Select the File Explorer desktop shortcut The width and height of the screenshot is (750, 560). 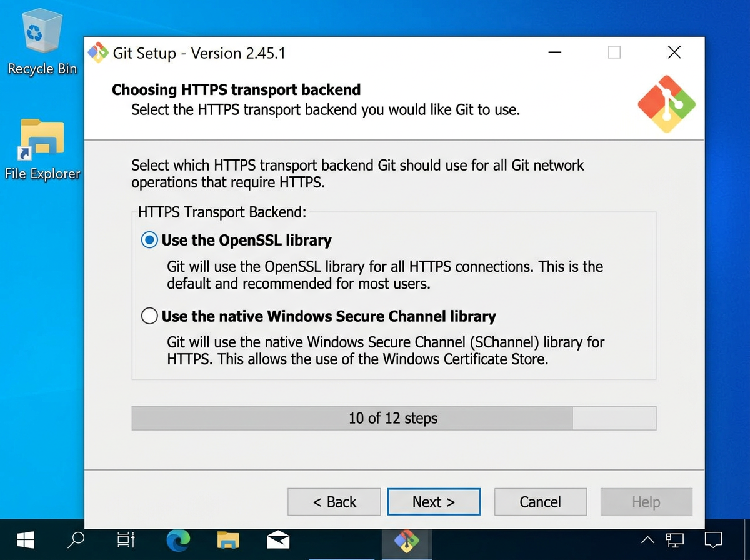(42, 149)
